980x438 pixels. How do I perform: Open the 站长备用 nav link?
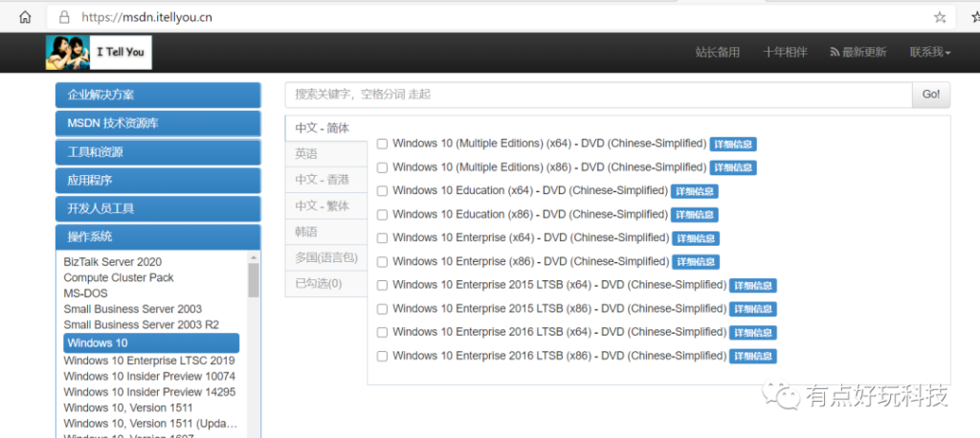coord(717,53)
